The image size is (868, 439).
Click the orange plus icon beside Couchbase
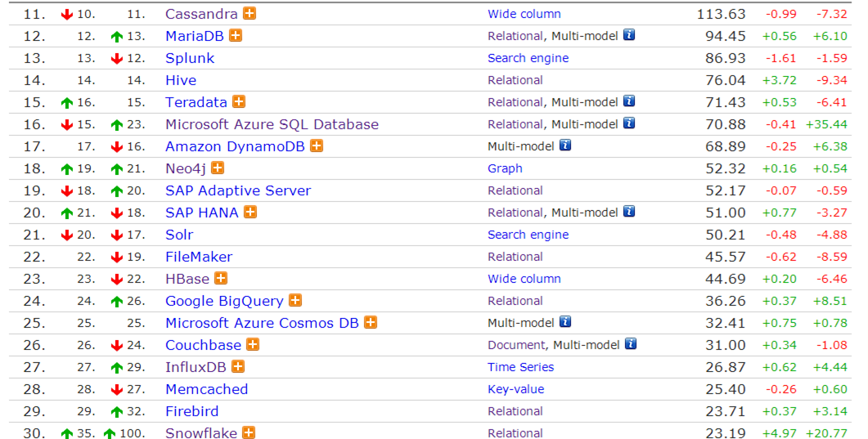tap(253, 345)
